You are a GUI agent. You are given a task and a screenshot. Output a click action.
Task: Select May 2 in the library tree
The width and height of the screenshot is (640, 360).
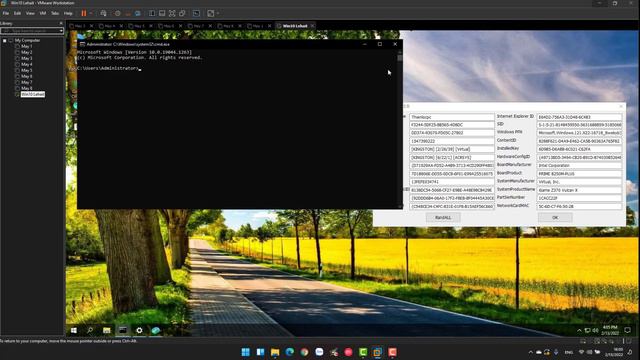27,52
